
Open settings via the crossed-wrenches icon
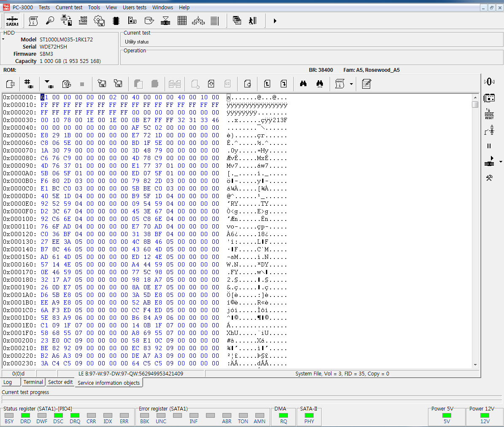[x=489, y=178]
